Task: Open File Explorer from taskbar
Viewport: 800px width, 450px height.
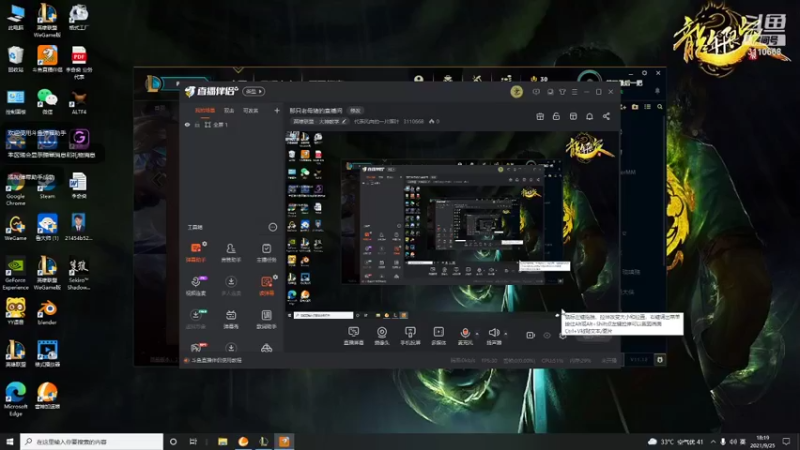Action: (222, 441)
